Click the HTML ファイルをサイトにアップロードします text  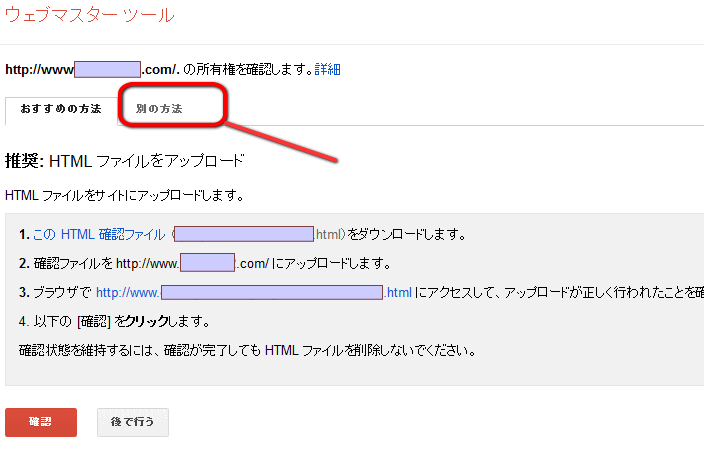124,195
